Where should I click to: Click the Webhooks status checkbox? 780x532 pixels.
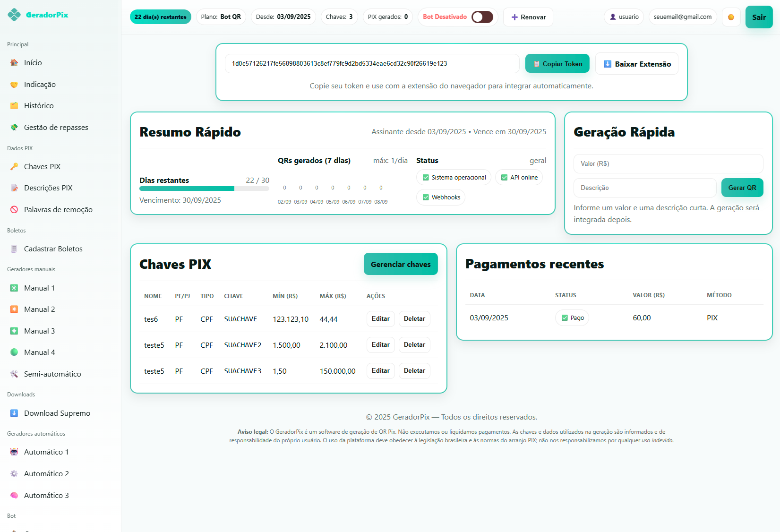point(426,197)
